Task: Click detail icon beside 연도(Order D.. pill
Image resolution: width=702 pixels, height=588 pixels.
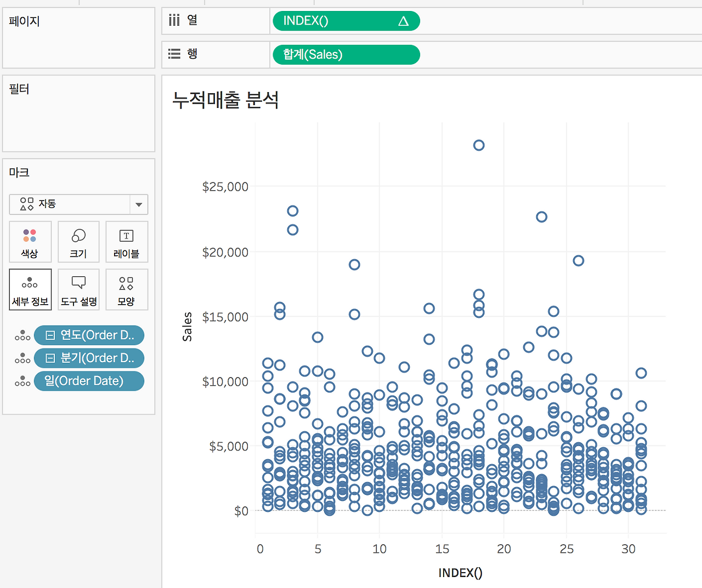Action: [22, 335]
